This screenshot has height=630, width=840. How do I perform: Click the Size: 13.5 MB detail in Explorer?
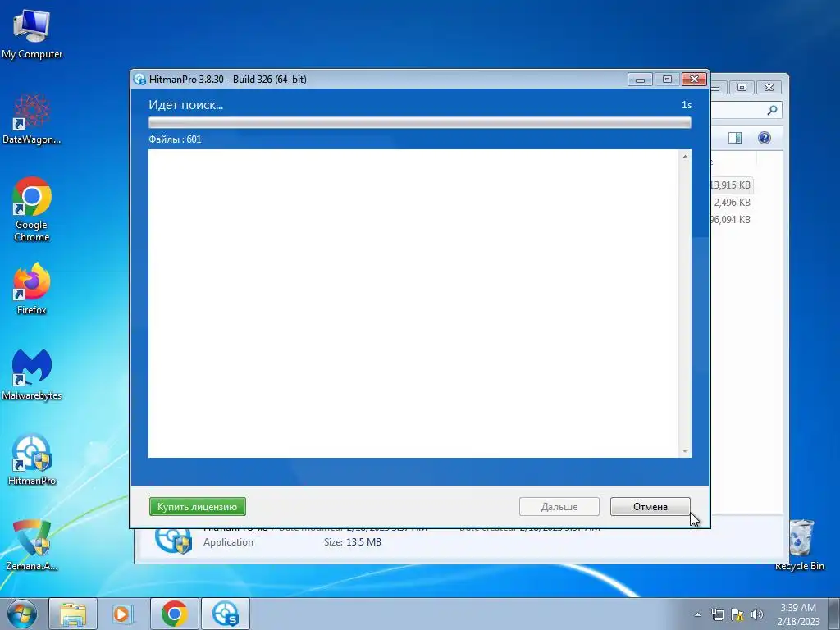pyautogui.click(x=353, y=542)
